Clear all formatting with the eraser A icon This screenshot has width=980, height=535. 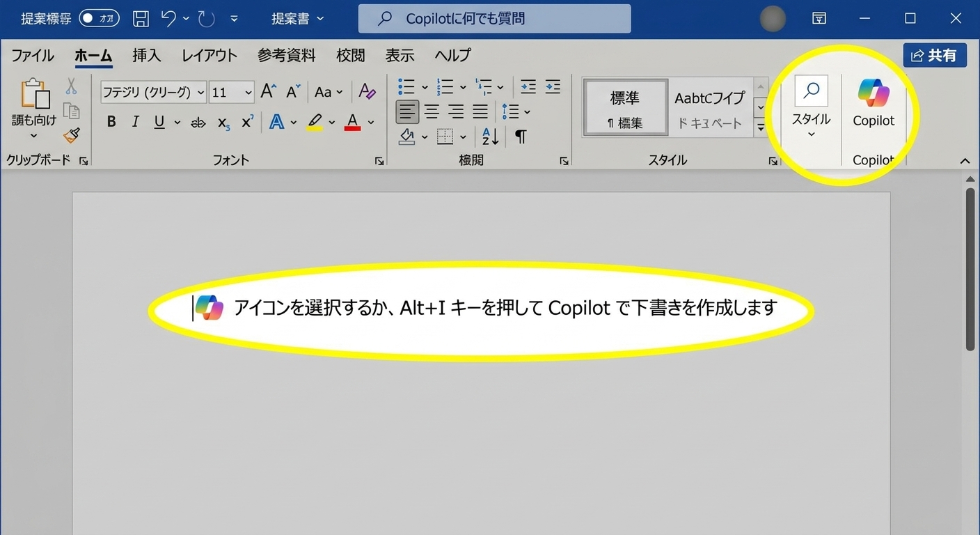[x=367, y=91]
